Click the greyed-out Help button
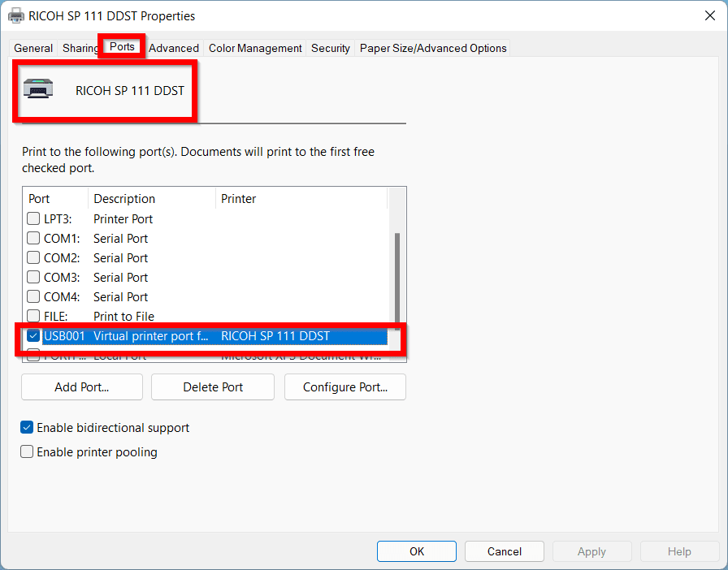Image resolution: width=728 pixels, height=570 pixels. tap(679, 551)
